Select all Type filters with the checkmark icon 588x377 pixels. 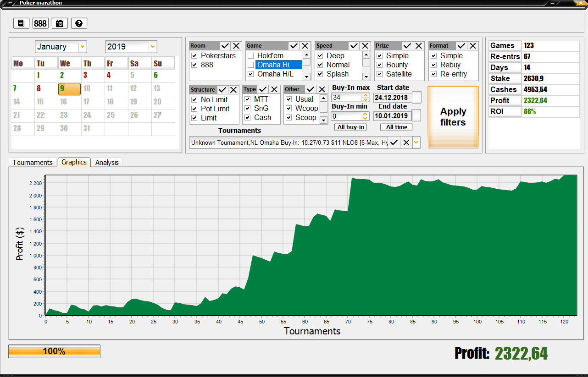(263, 90)
